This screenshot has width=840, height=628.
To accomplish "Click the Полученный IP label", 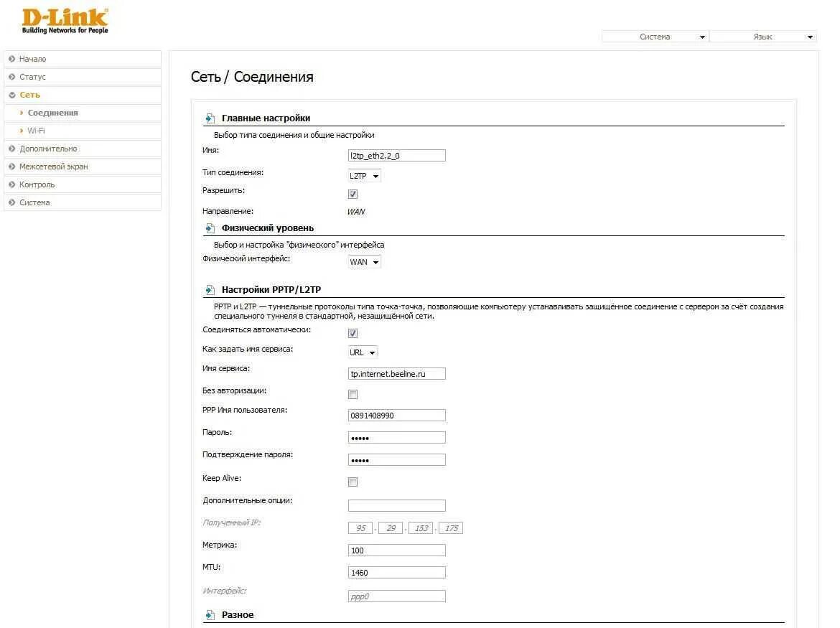I will coord(231,522).
